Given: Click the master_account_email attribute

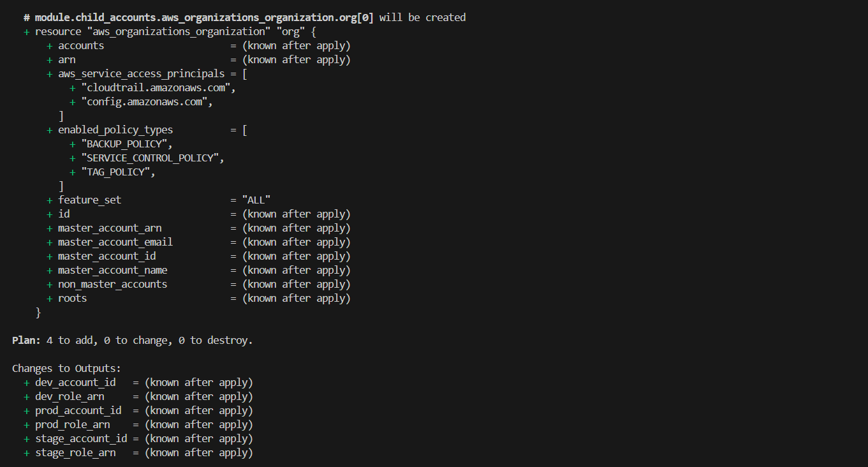Looking at the screenshot, I should pos(115,242).
